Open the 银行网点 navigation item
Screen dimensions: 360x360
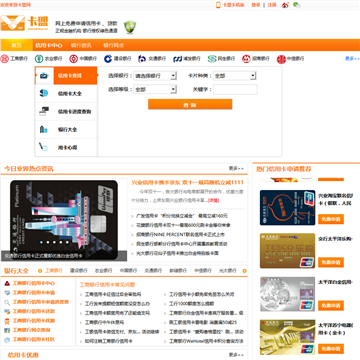coord(113,45)
